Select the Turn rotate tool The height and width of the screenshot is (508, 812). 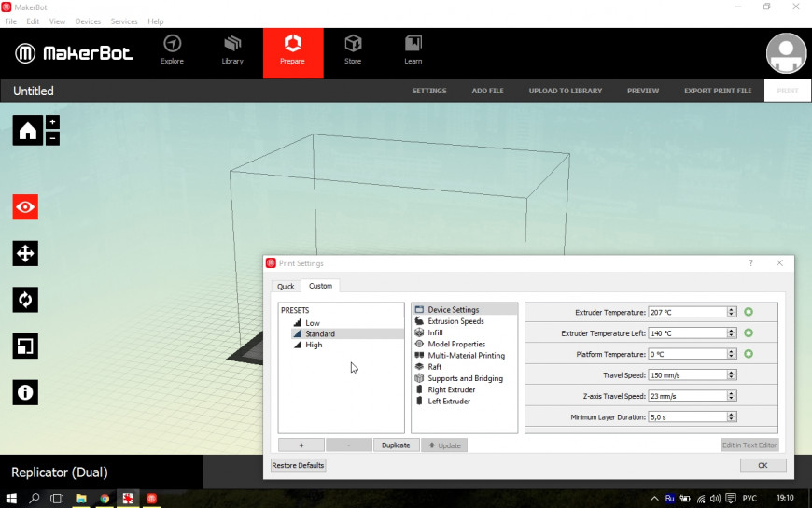pos(25,300)
